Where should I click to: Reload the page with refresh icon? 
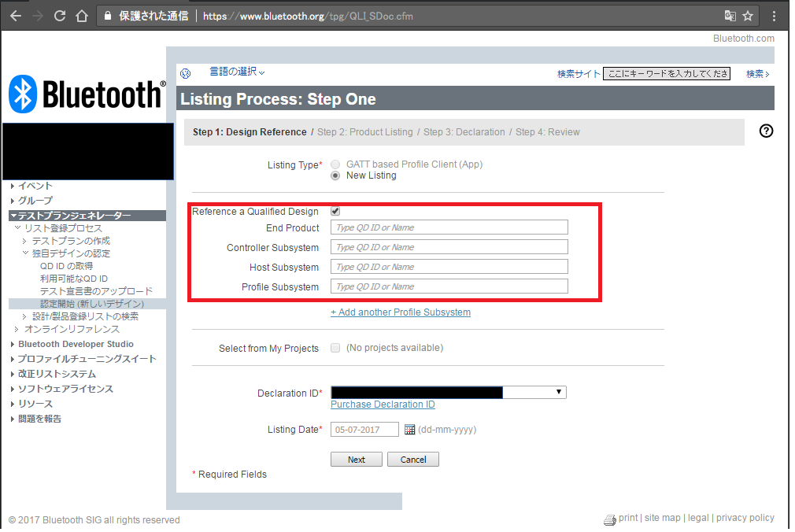(x=60, y=17)
